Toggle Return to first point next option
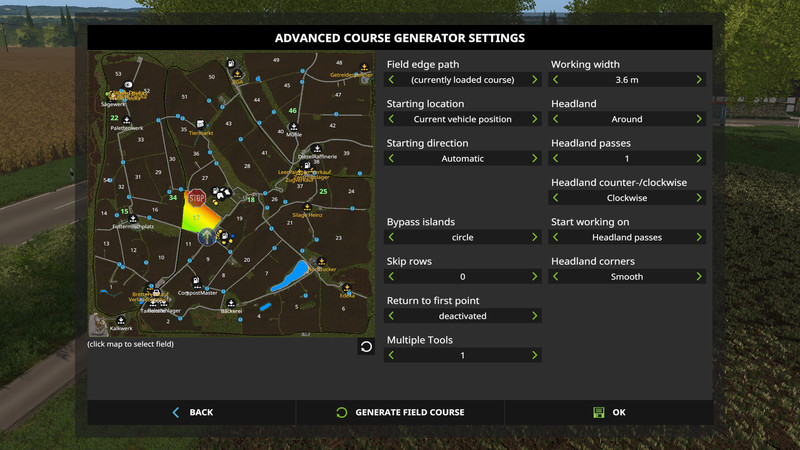This screenshot has width=800, height=450. pyautogui.click(x=535, y=316)
